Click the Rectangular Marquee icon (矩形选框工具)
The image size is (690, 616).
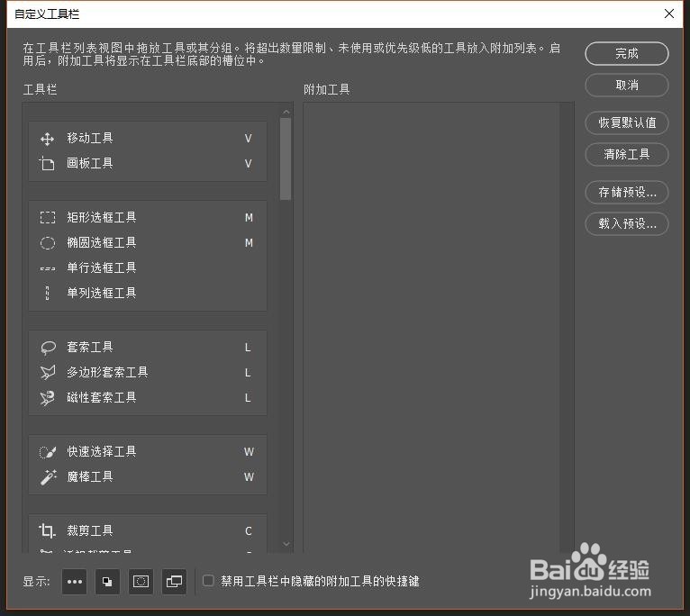pos(48,218)
